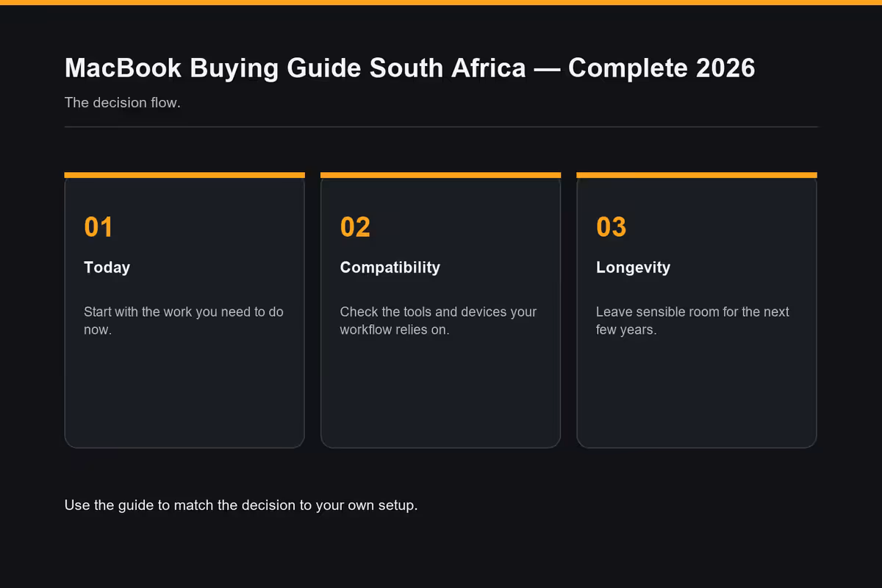This screenshot has width=882, height=588.
Task: Click the orange bar above Today card
Action: tap(184, 175)
